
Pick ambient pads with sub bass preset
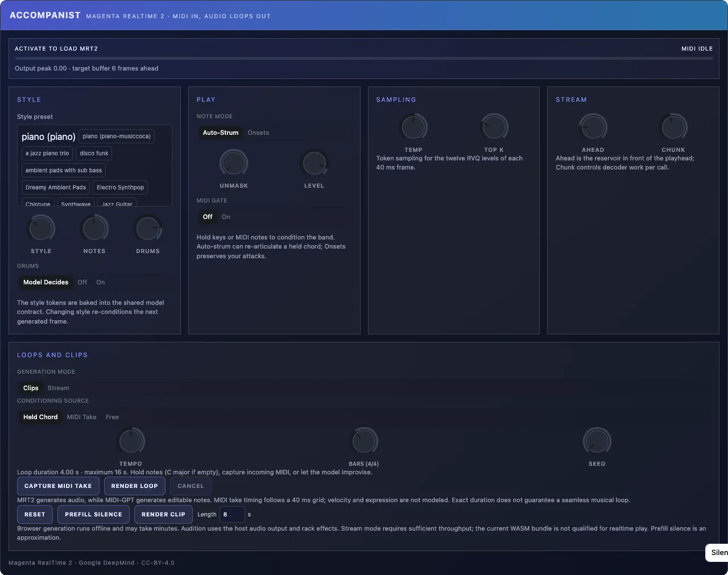[x=64, y=171]
